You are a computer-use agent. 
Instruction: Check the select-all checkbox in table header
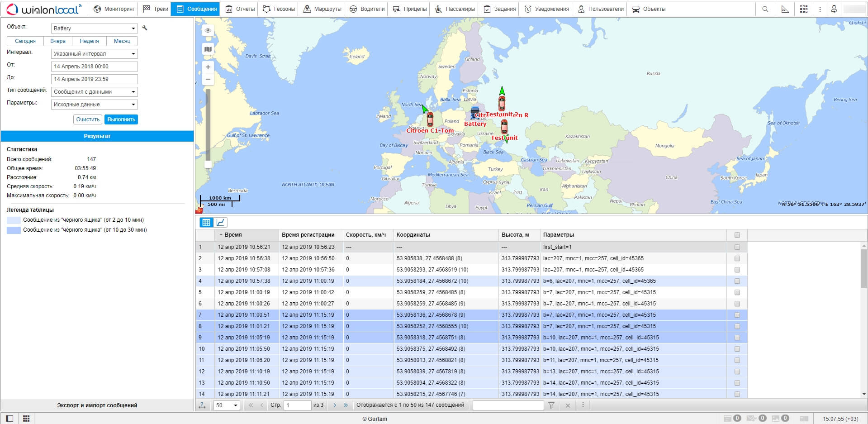point(737,235)
